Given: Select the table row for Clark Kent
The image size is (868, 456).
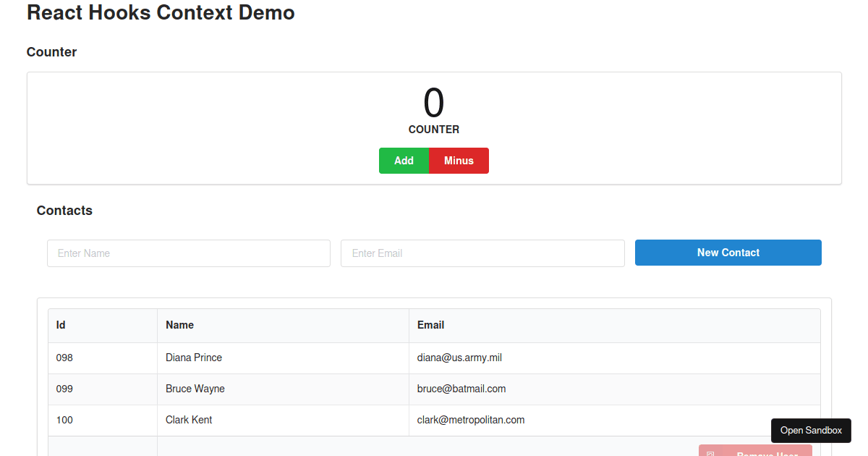Looking at the screenshot, I should (x=188, y=420).
